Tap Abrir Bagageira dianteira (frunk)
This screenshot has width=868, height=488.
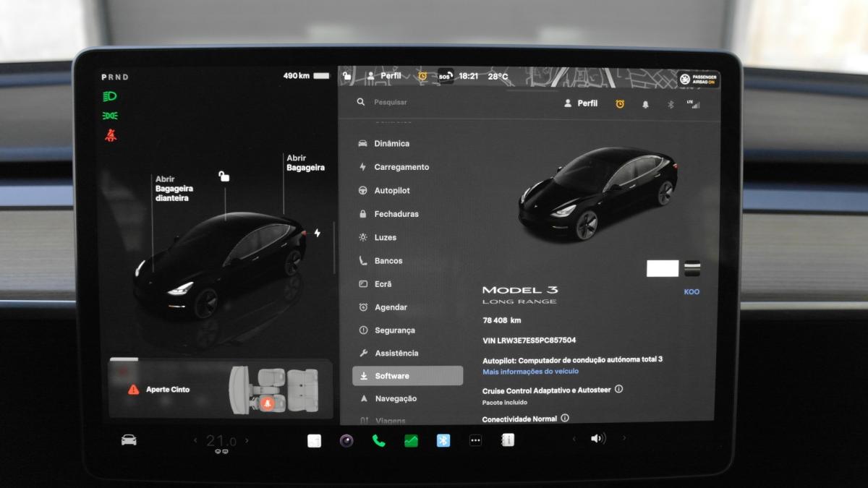click(174, 189)
